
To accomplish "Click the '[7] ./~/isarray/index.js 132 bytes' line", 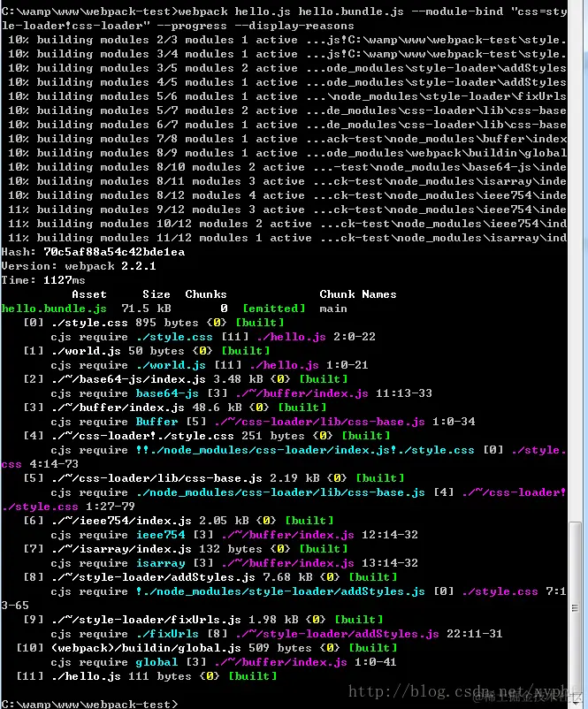I will (186, 549).
